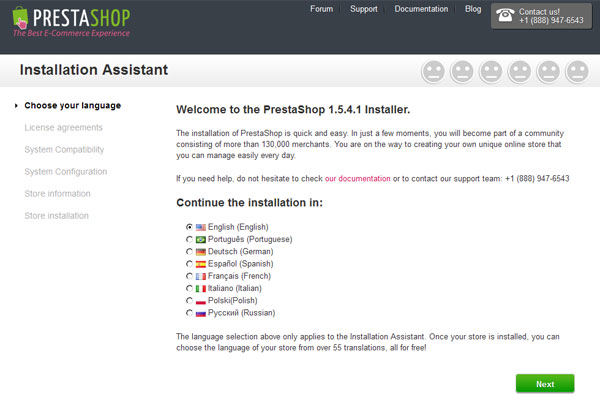This screenshot has width=600, height=400.
Task: Click the 'Español (Spanish)' label
Action: coord(240,264)
